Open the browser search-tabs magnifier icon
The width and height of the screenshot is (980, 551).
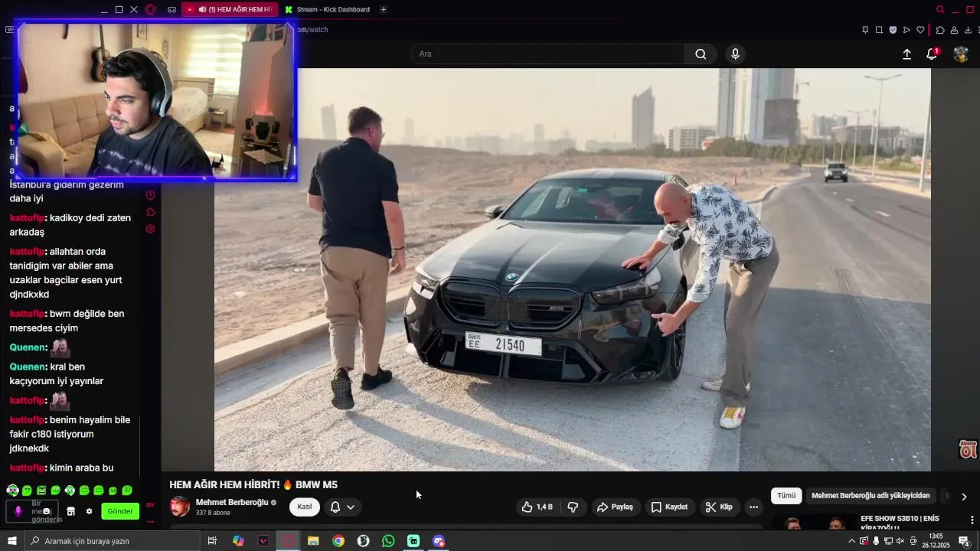940,9
